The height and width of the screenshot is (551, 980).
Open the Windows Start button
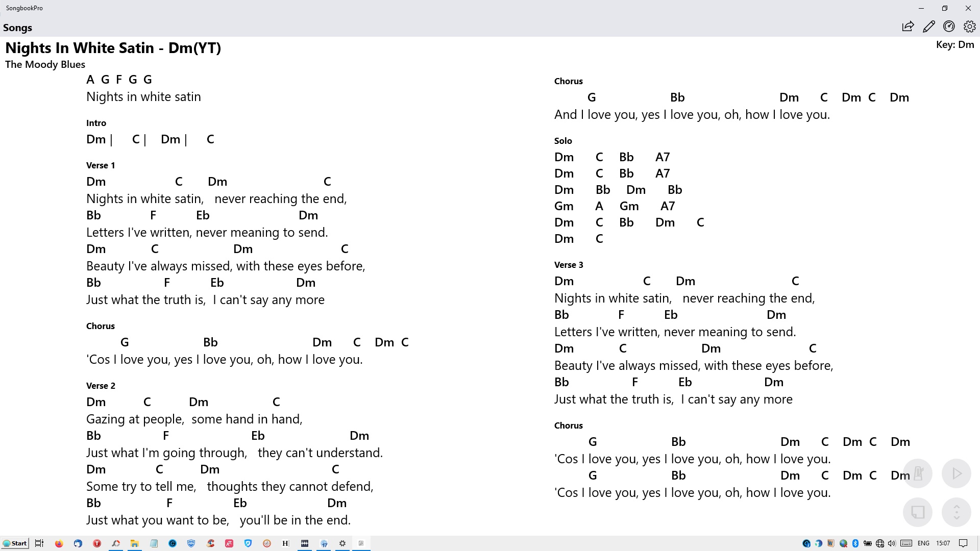[x=15, y=543]
